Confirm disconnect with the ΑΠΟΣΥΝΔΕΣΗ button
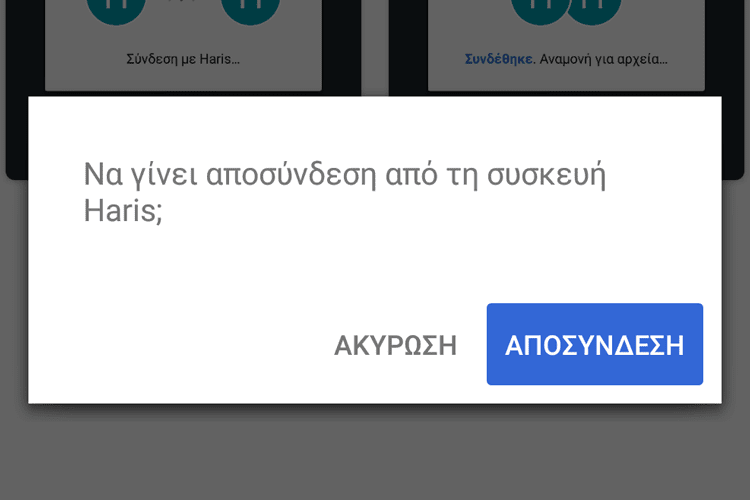Viewport: 750px width, 500px height. pyautogui.click(x=595, y=344)
